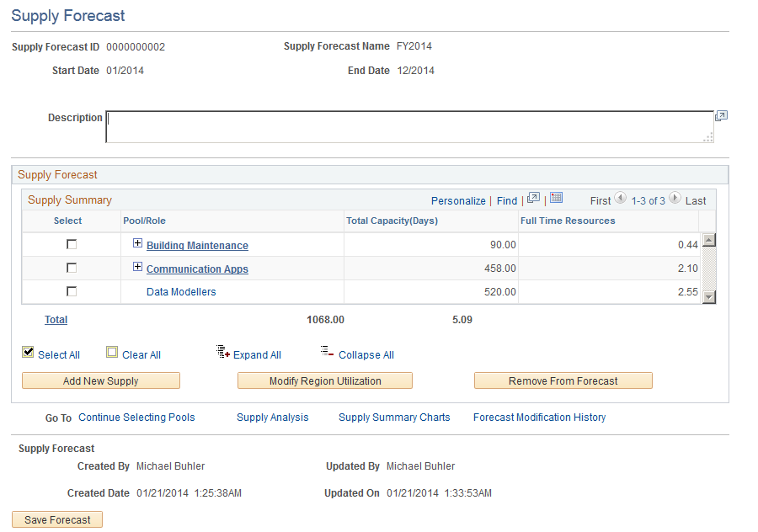Check the Communication Apps row checkbox
758x532 pixels.
pyautogui.click(x=72, y=268)
